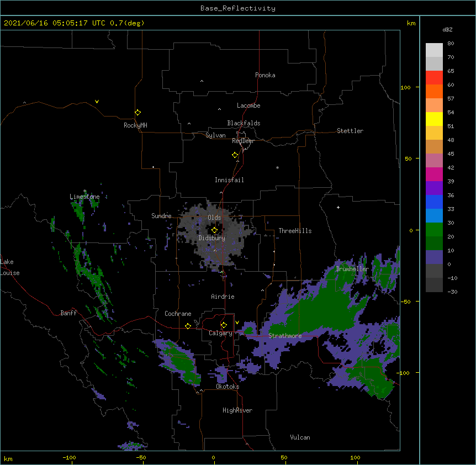Click the blue 33-36 dBZ legend swatch
Screen dimensions: 476x465
coord(434,202)
